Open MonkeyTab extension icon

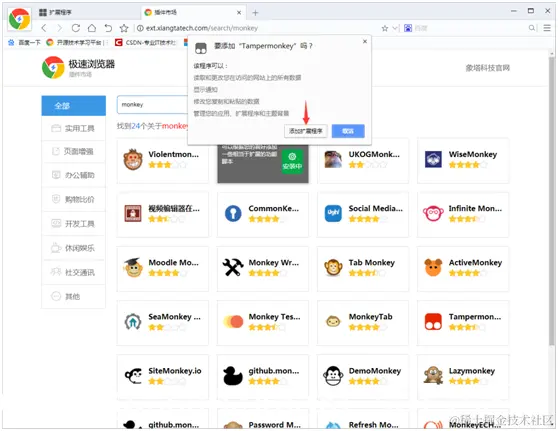pos(333,322)
